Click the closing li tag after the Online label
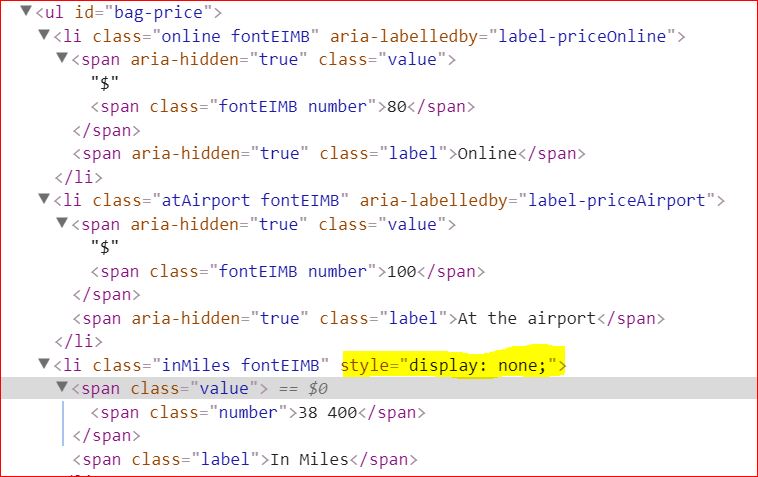The image size is (758, 477). pos(75,177)
